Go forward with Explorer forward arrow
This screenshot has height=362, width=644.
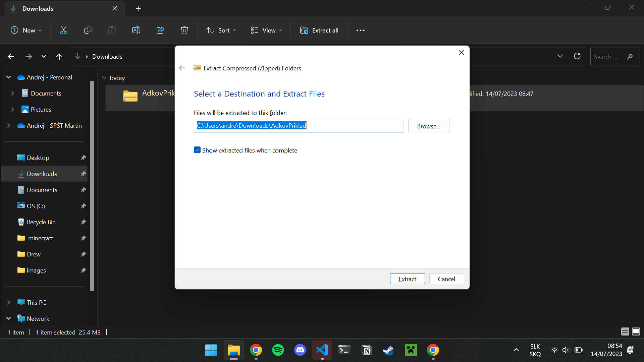pyautogui.click(x=29, y=57)
